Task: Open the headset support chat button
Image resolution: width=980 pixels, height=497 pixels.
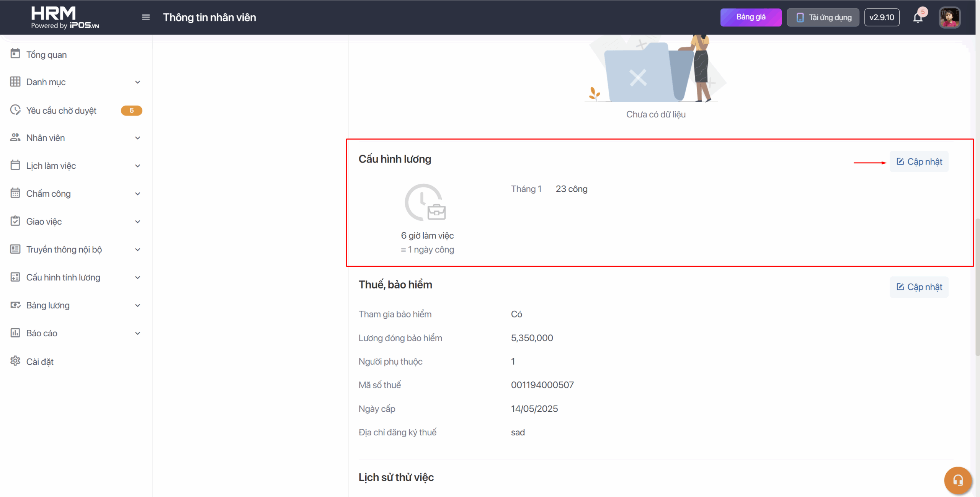Action: [958, 480]
